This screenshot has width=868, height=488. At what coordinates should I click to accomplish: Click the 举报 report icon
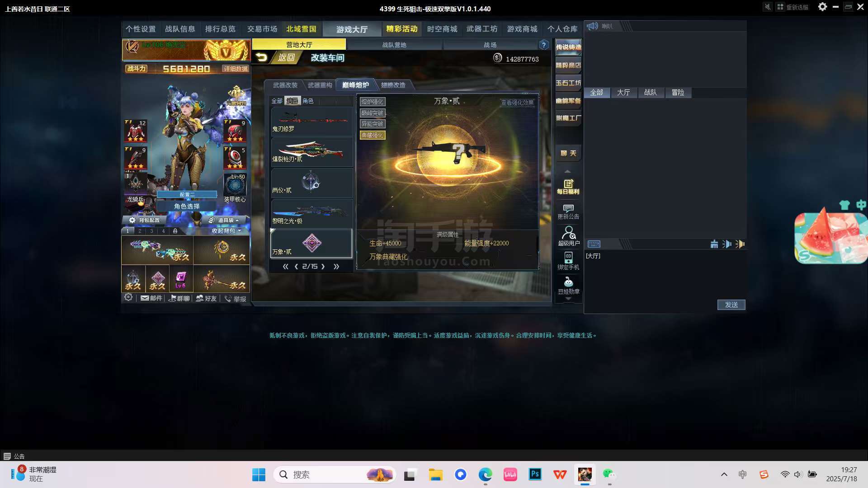235,299
